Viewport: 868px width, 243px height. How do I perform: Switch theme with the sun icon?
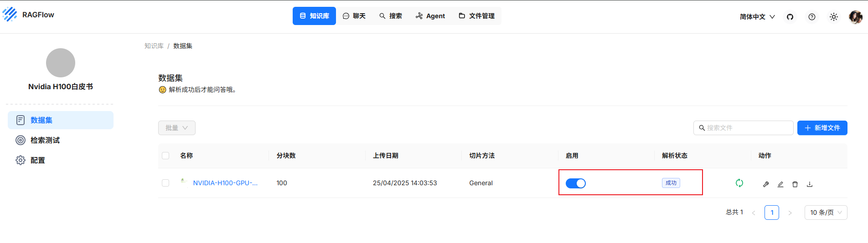[834, 17]
